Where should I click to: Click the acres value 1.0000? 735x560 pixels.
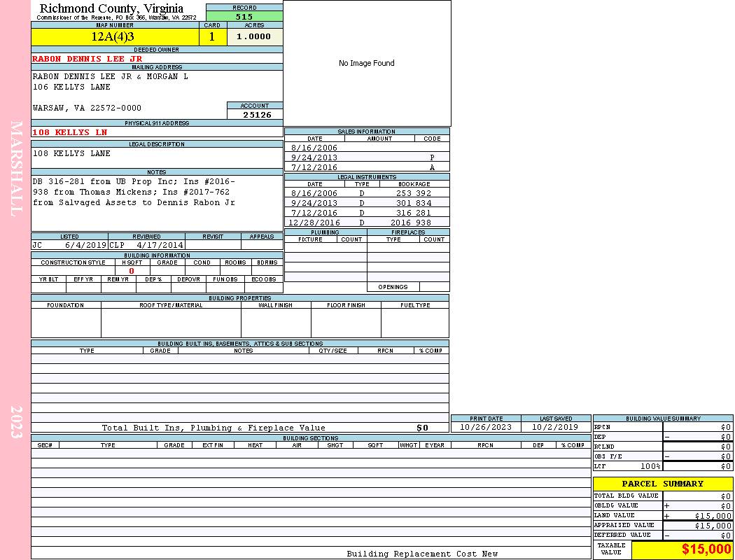pos(253,37)
